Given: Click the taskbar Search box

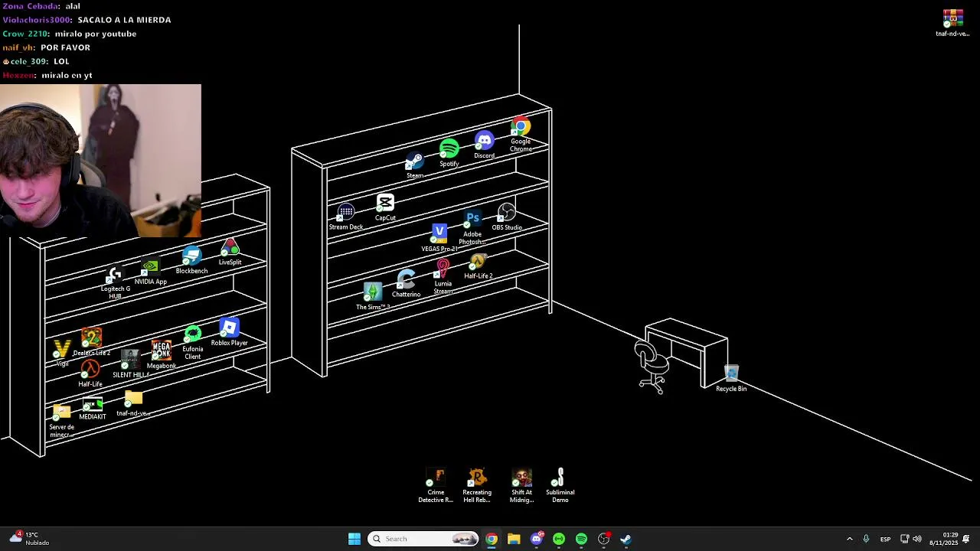Looking at the screenshot, I should 423,539.
